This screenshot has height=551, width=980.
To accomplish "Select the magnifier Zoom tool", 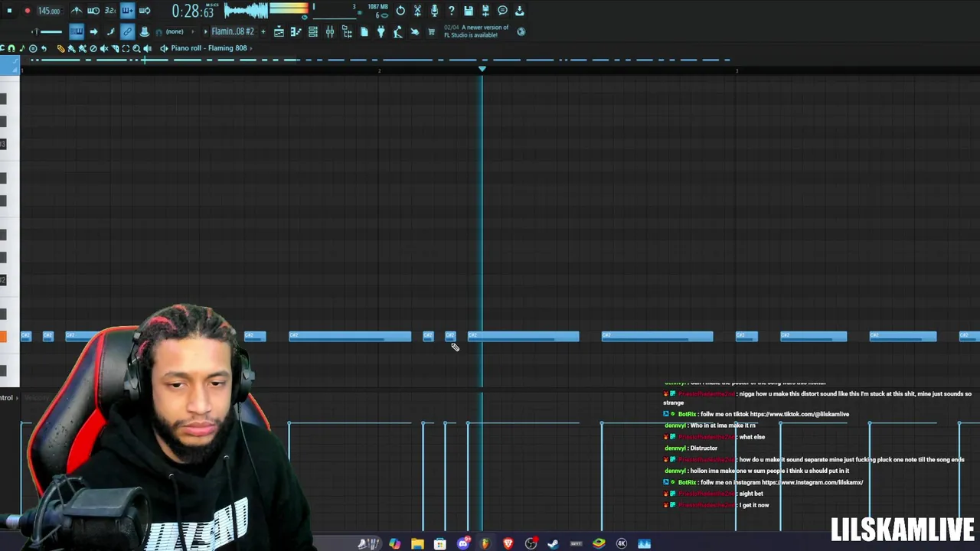I will point(136,48).
